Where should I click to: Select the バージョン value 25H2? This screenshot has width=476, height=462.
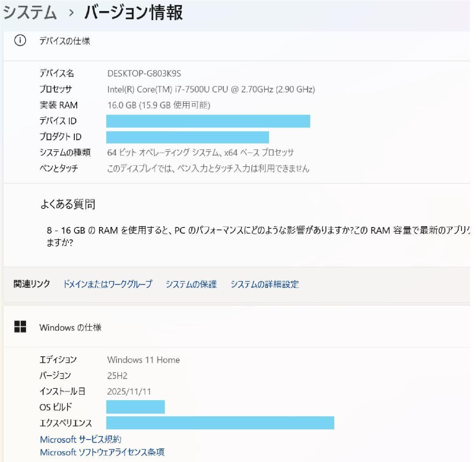pos(117,376)
